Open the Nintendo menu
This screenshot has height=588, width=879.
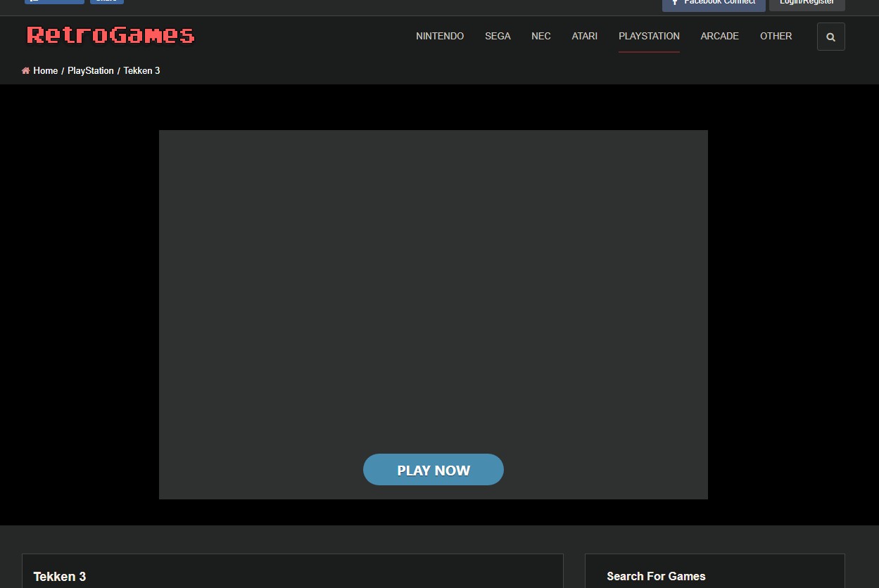(x=440, y=36)
